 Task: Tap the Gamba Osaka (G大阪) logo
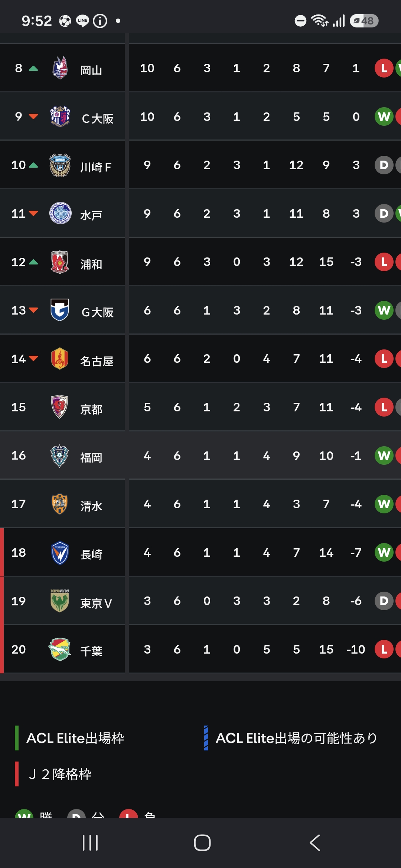[60, 310]
